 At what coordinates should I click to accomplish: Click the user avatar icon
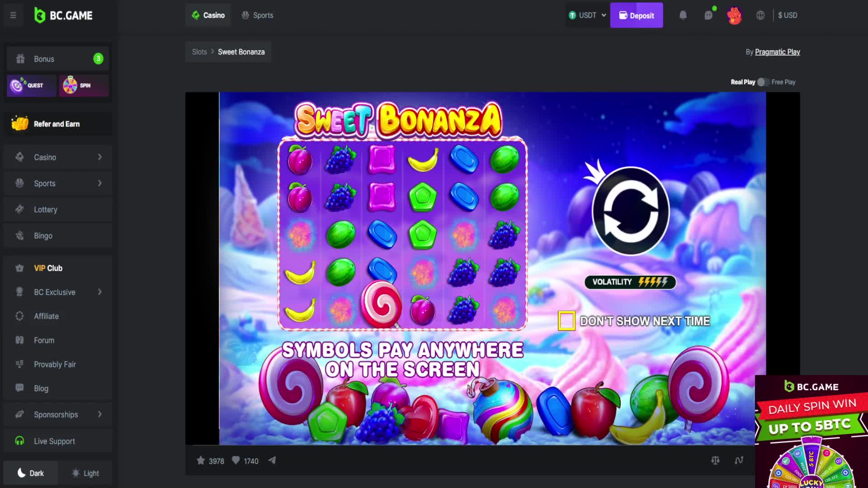click(734, 15)
